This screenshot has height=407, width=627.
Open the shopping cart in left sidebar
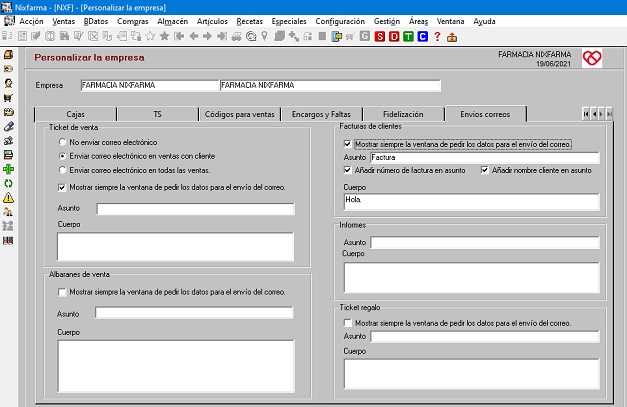8,97
